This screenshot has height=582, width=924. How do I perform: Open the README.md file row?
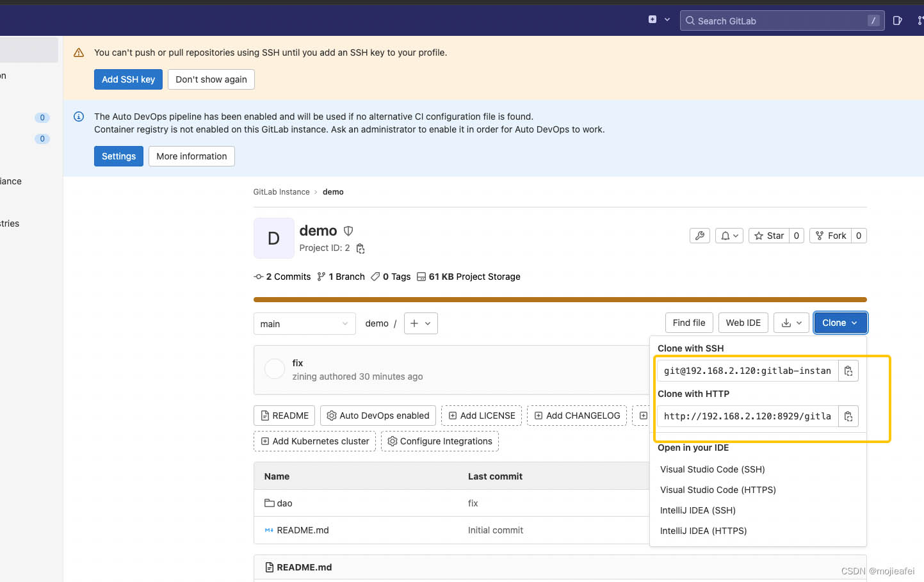(x=302, y=530)
